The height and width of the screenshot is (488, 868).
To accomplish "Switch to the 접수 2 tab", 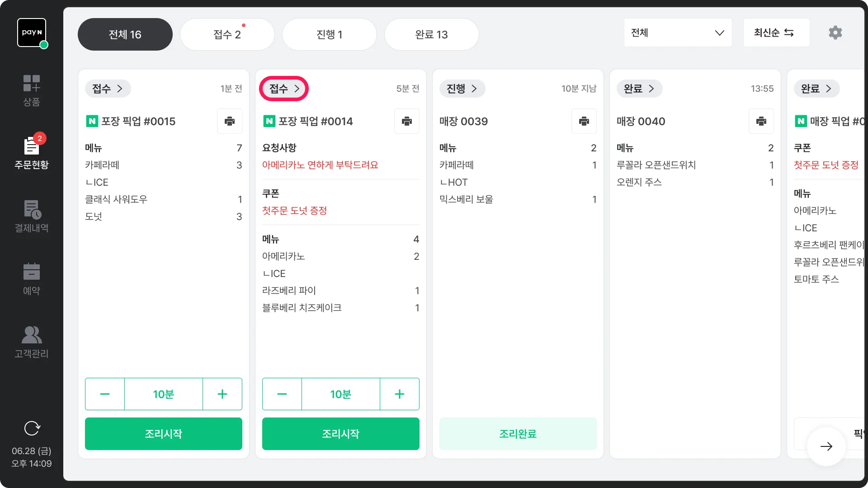I will 227,34.
